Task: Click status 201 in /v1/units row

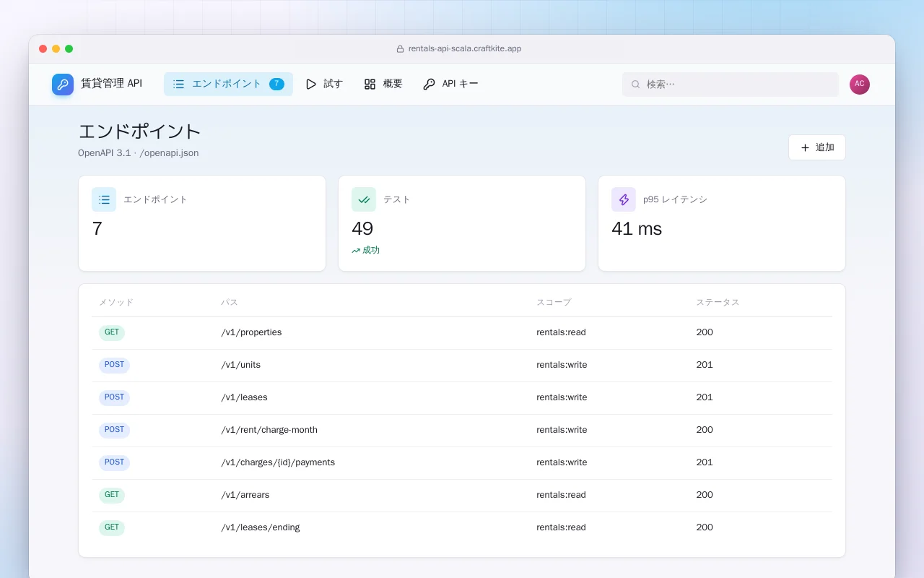Action: [705, 365]
